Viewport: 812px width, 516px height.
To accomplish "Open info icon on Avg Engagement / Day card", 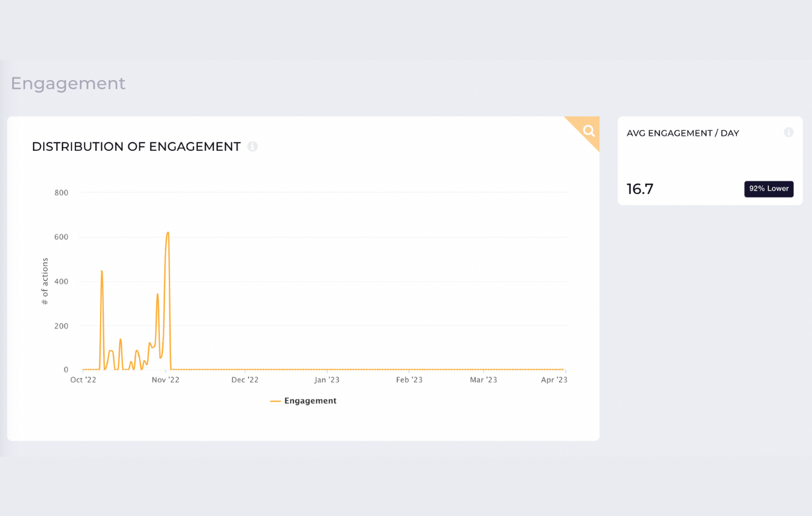I will (x=788, y=132).
